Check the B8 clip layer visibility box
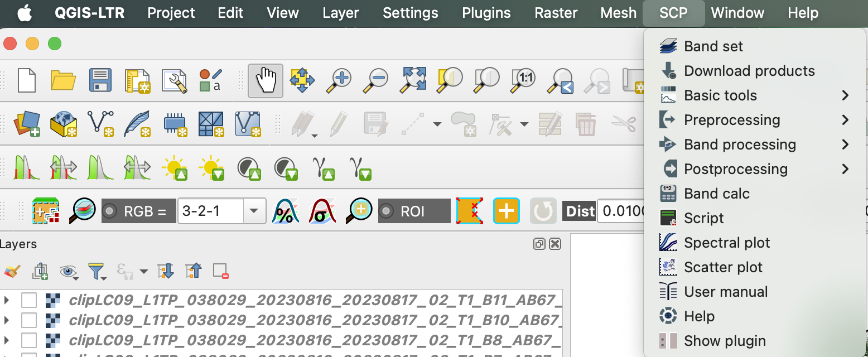This screenshot has width=868, height=357. (x=29, y=340)
